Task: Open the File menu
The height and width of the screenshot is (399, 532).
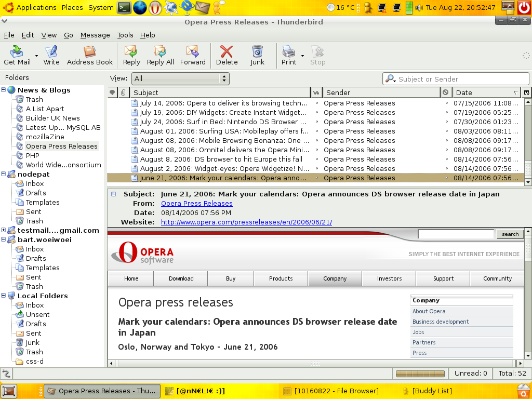Action: (9, 35)
